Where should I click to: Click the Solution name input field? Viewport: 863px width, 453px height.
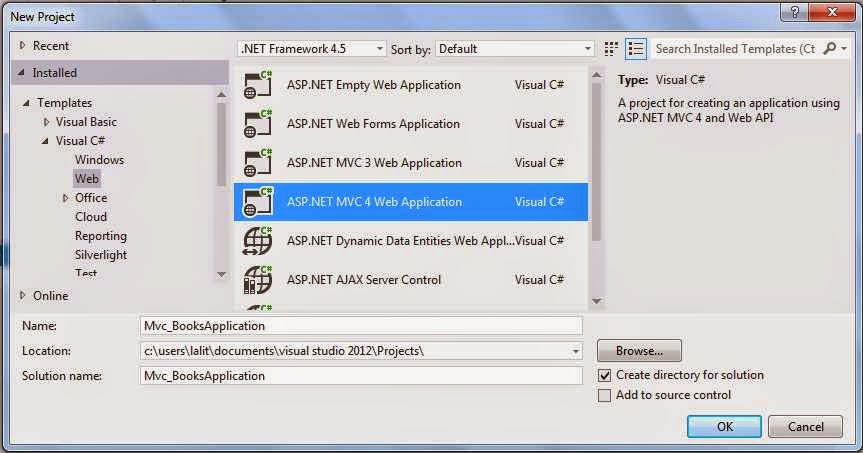(x=361, y=376)
